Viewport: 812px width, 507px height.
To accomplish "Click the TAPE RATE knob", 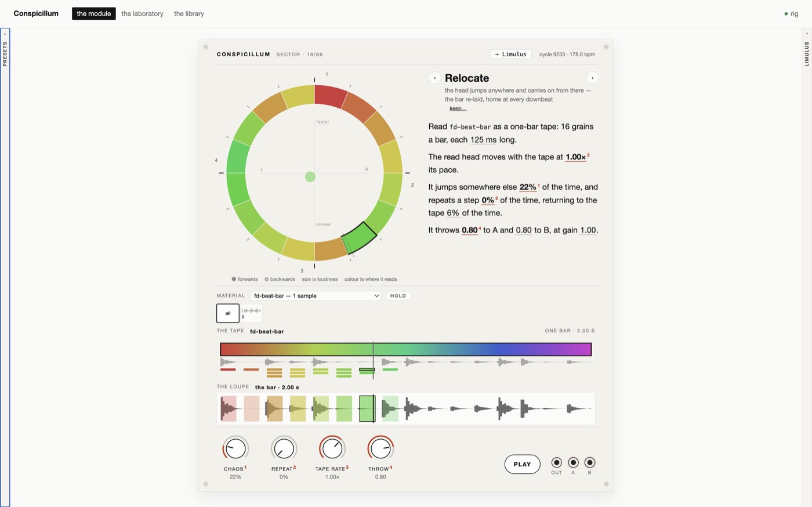I will [332, 448].
